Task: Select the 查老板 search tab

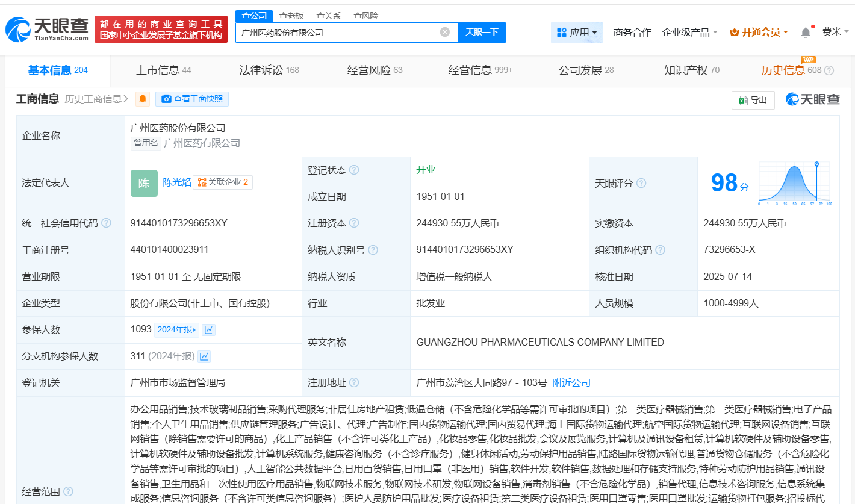Action: point(291,16)
